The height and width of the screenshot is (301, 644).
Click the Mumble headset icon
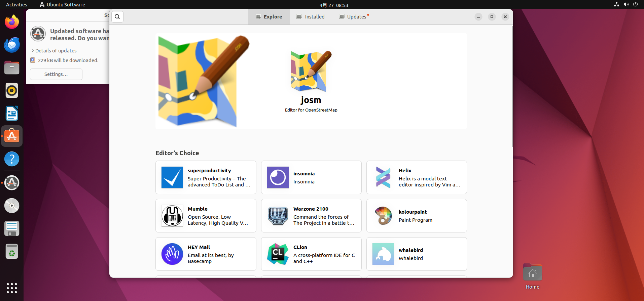click(x=172, y=216)
